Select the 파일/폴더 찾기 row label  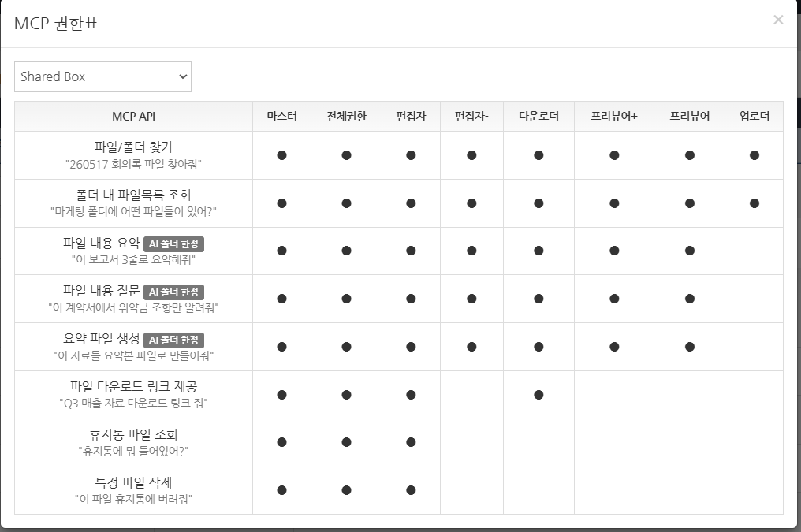133,147
